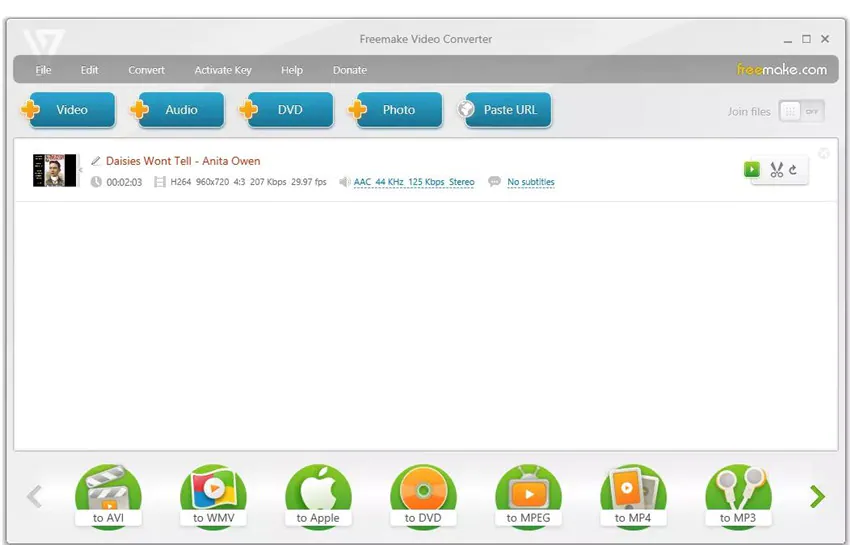The width and height of the screenshot is (850, 545).
Task: Click the Daisies Wont Tell video thumbnail
Action: [54, 170]
